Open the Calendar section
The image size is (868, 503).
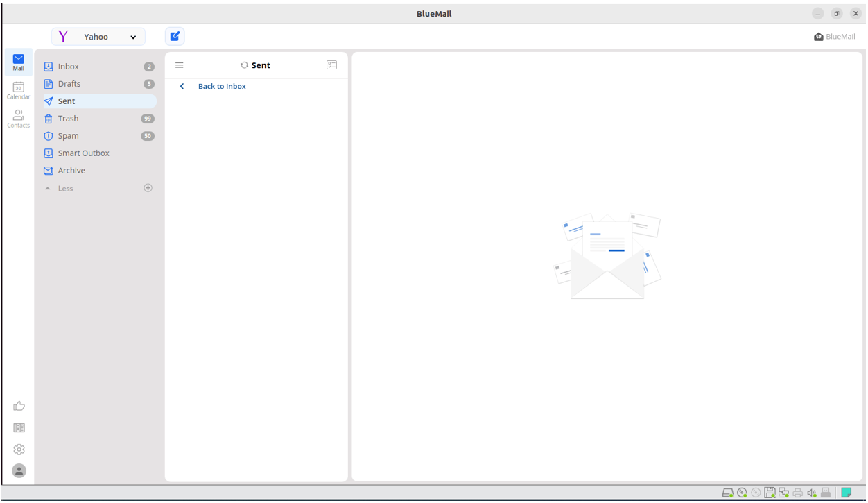[19, 91]
